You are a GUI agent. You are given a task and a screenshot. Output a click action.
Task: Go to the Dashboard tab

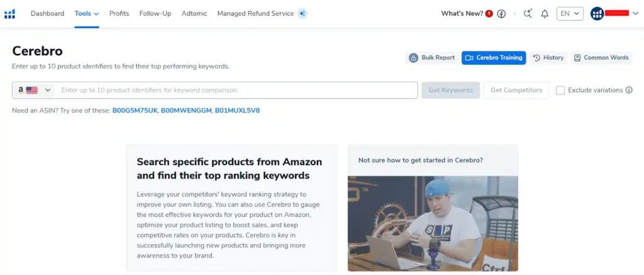(47, 14)
